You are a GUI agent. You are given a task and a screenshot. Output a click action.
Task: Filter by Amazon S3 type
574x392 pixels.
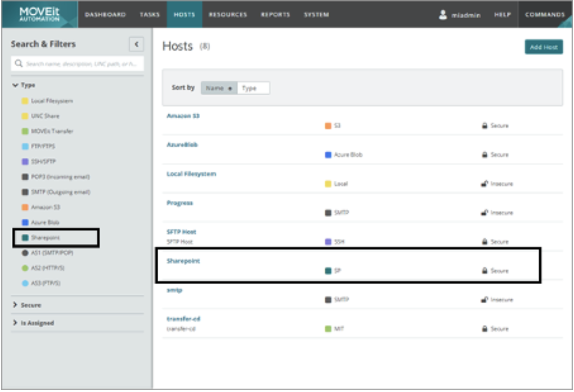(x=41, y=207)
